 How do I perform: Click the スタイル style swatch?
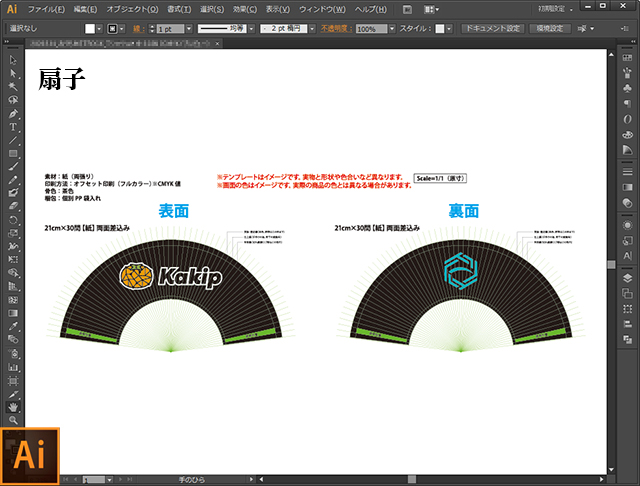point(440,29)
